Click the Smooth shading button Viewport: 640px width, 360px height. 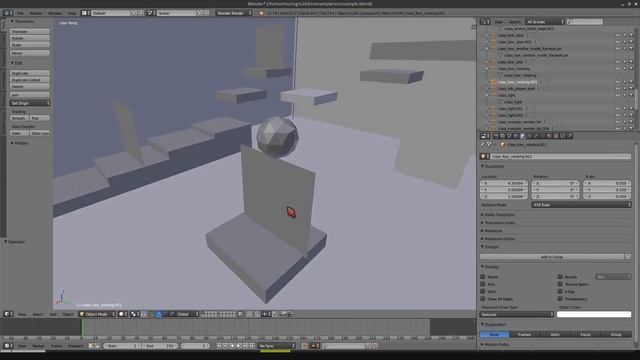click(x=19, y=118)
